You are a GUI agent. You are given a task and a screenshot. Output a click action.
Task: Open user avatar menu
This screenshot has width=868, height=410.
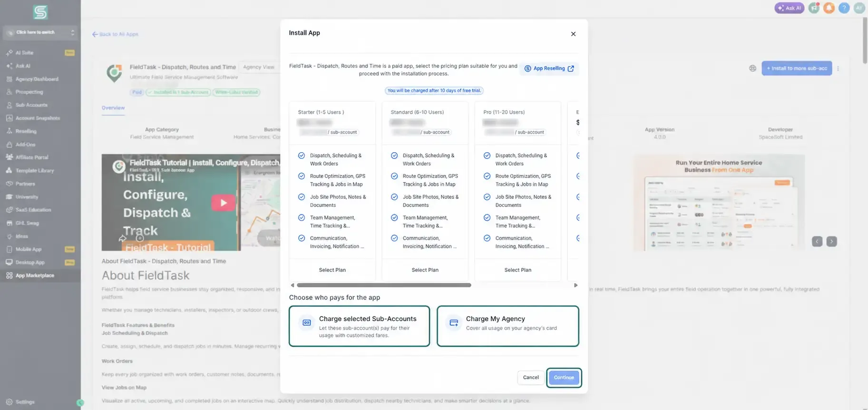point(859,8)
